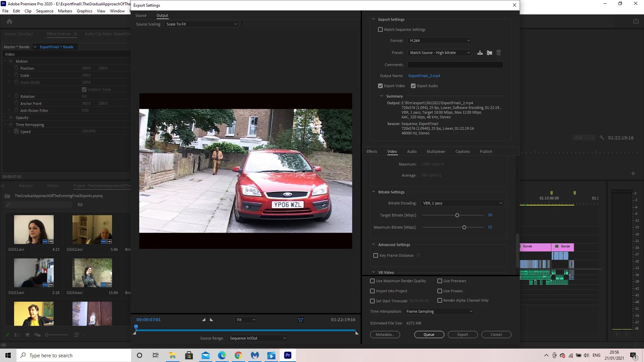The height and width of the screenshot is (362, 644).
Task: Toggle the aspect ratio correction icon
Action: [301, 320]
